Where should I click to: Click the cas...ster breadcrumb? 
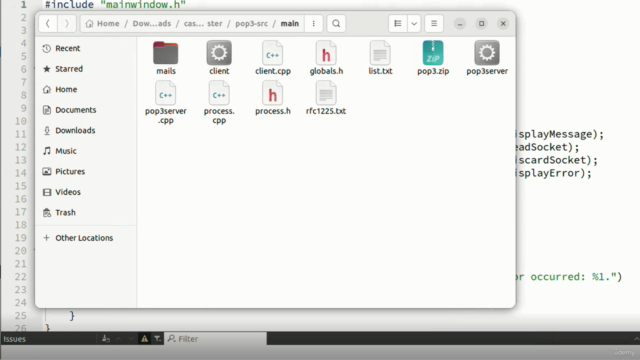(203, 24)
